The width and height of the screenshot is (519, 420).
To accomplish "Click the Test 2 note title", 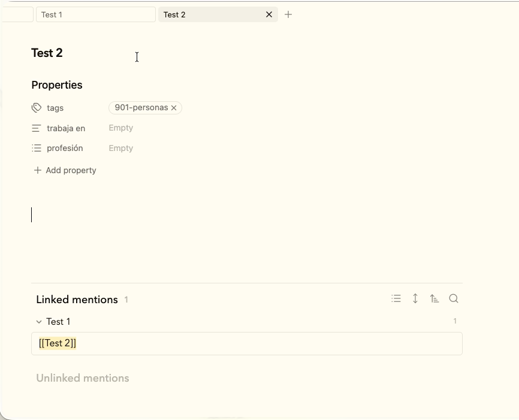I will click(x=47, y=53).
